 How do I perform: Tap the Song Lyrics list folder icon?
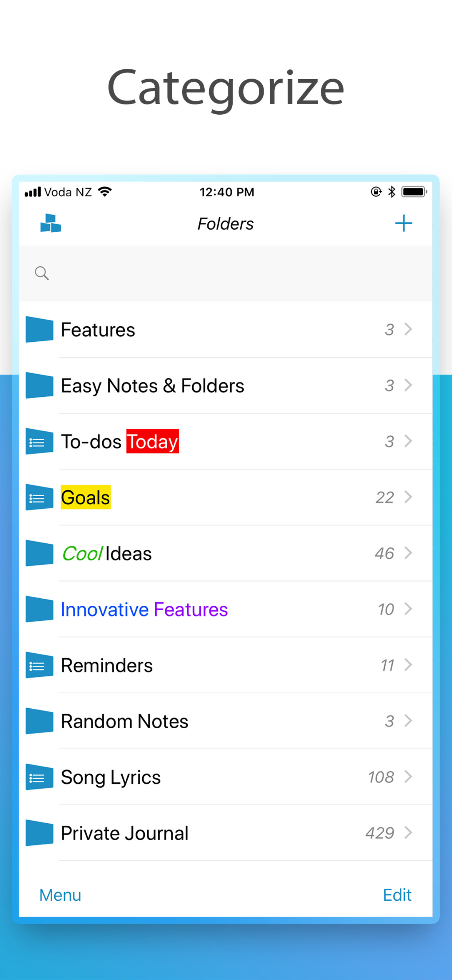39,777
